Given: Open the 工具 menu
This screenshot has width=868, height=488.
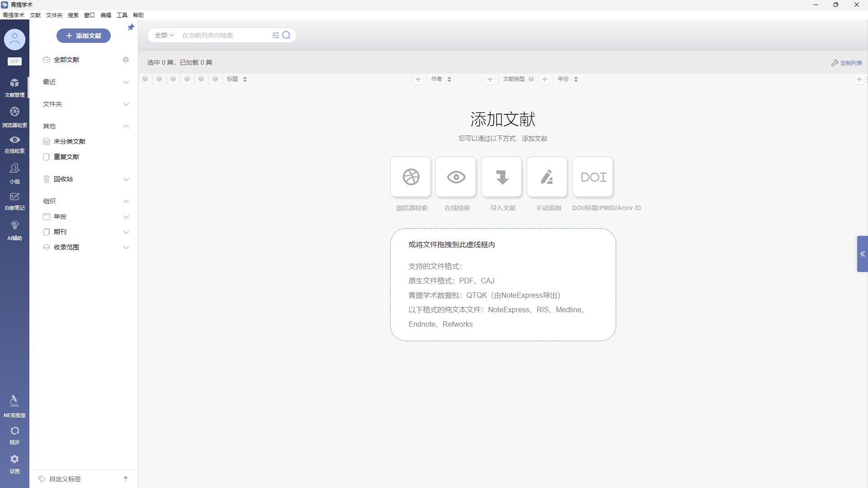Looking at the screenshot, I should tap(122, 15).
